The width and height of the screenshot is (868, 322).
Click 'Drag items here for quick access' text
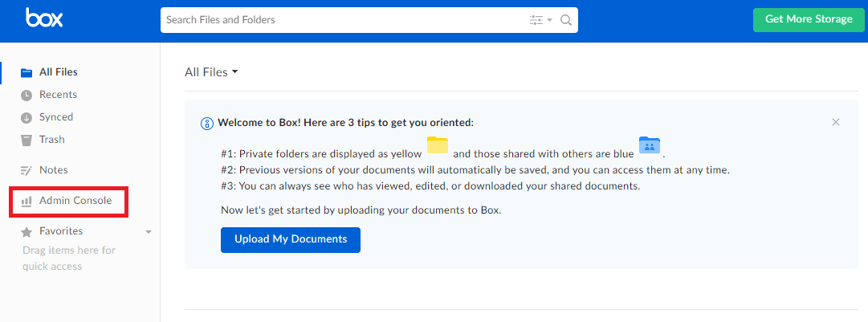pyautogui.click(x=69, y=259)
